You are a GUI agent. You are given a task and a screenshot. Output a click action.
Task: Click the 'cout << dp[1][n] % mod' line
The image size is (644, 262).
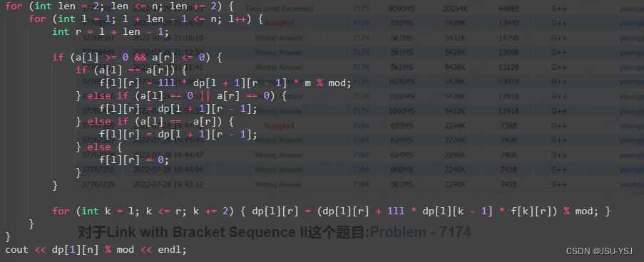coord(96,249)
